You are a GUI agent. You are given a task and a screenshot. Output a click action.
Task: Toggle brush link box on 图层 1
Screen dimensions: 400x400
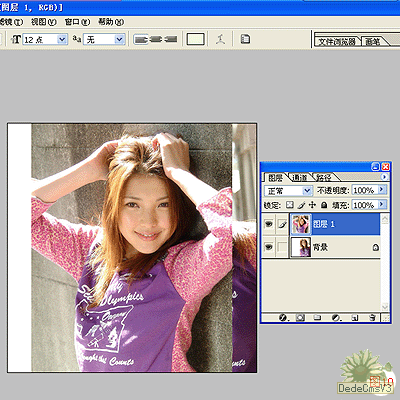click(x=282, y=224)
